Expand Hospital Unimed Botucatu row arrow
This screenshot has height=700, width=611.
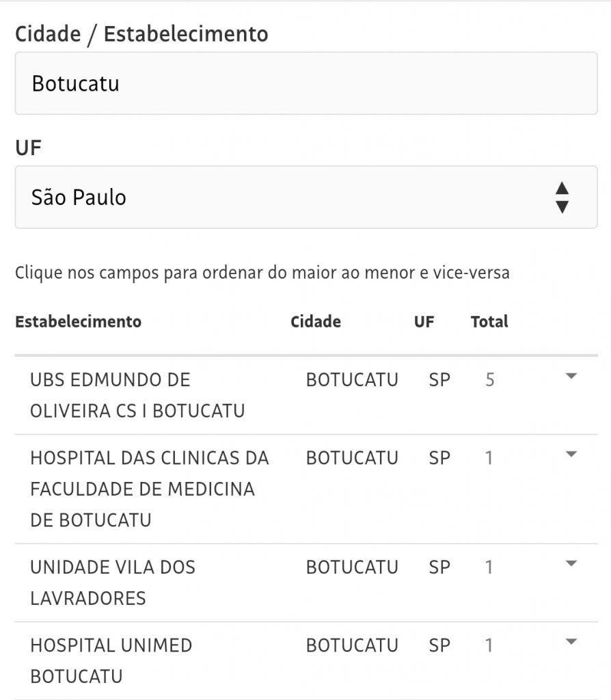tap(572, 641)
